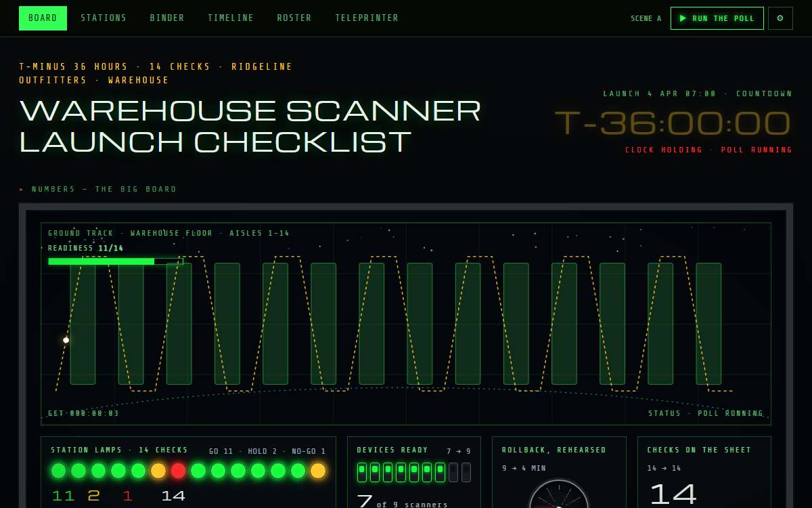Open the Roster tab
812x508 pixels.
pos(294,18)
